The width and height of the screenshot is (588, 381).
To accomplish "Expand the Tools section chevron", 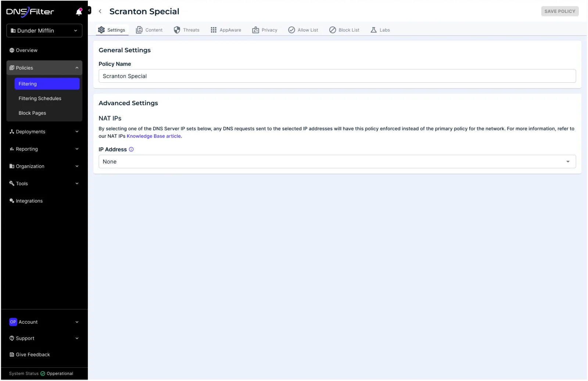I will [77, 184].
